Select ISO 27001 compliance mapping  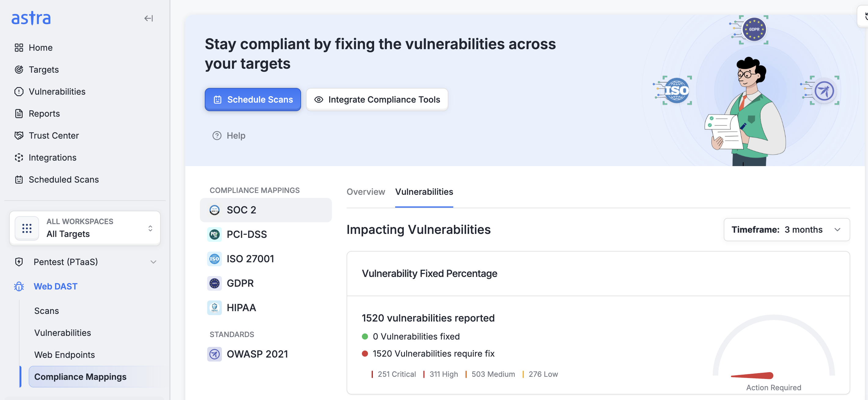tap(250, 259)
